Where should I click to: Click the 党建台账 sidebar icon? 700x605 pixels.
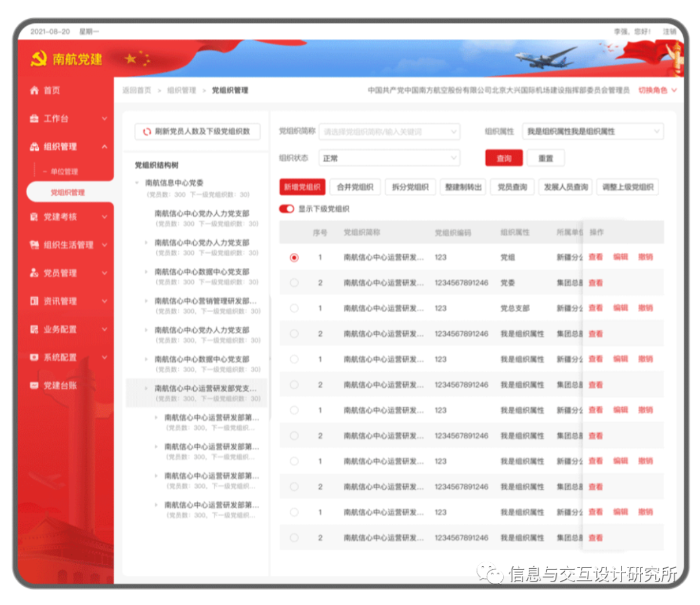tap(34, 385)
